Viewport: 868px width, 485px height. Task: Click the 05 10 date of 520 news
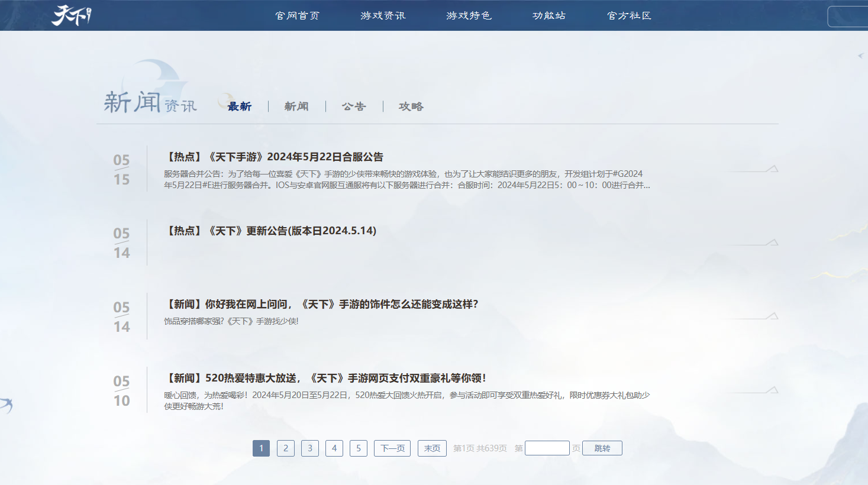[121, 390]
